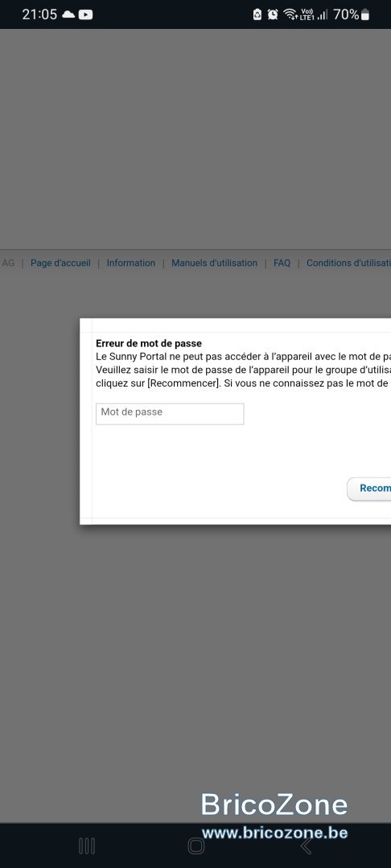Viewport: 391px width, 868px height.
Task: Tap the battery saver icon in status bar
Action: click(257, 15)
